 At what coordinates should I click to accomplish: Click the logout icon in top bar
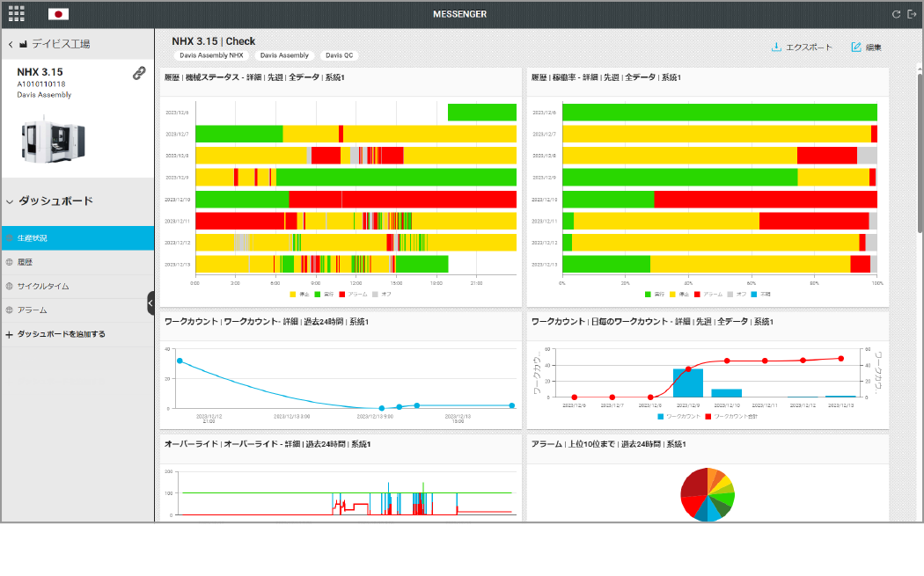[x=912, y=14]
